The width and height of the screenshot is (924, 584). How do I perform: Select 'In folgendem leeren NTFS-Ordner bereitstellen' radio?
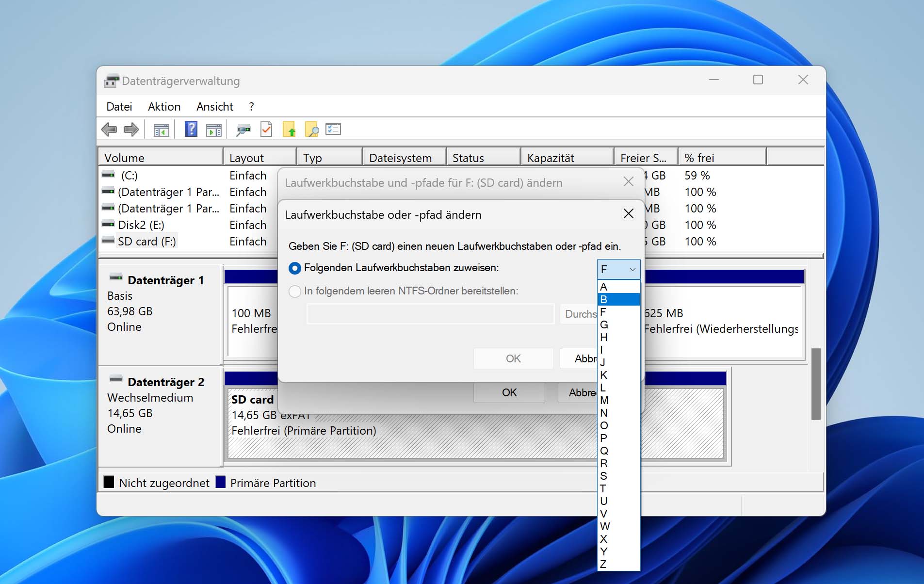click(294, 291)
